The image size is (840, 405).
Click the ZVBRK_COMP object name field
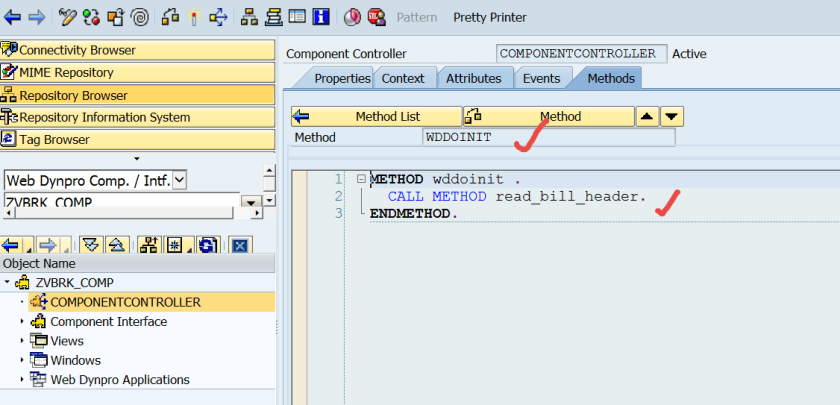pyautogui.click(x=122, y=201)
